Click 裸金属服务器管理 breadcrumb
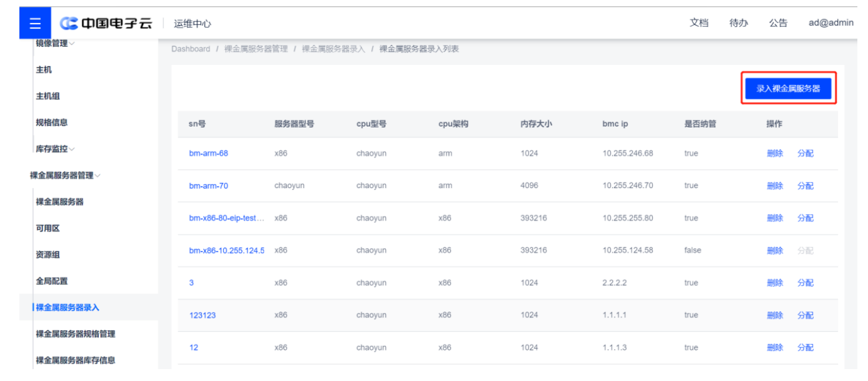Image resolution: width=868 pixels, height=381 pixels. tap(256, 49)
